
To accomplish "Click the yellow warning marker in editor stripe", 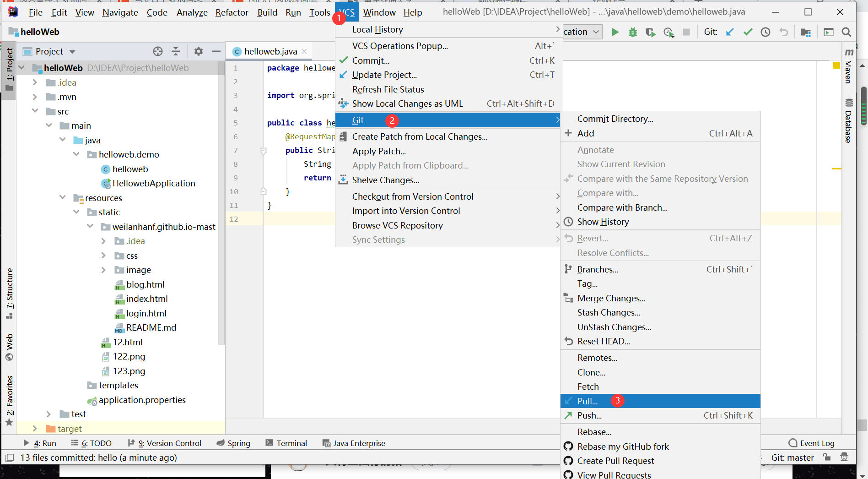I will click(x=836, y=65).
